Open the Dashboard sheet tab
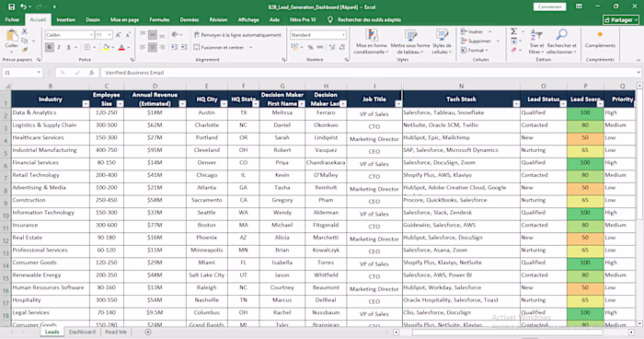 coord(82,332)
